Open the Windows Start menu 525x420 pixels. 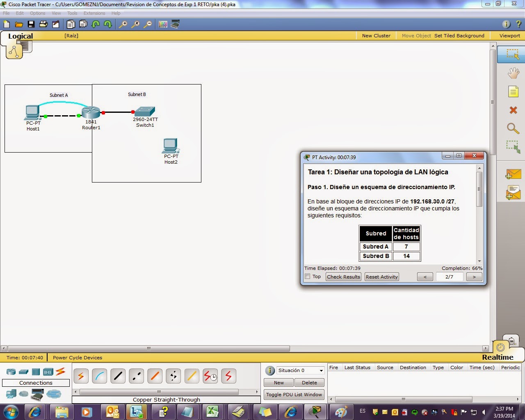pos(11,411)
